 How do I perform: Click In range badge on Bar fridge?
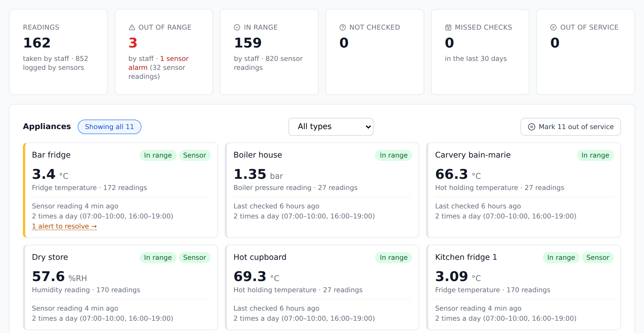158,155
